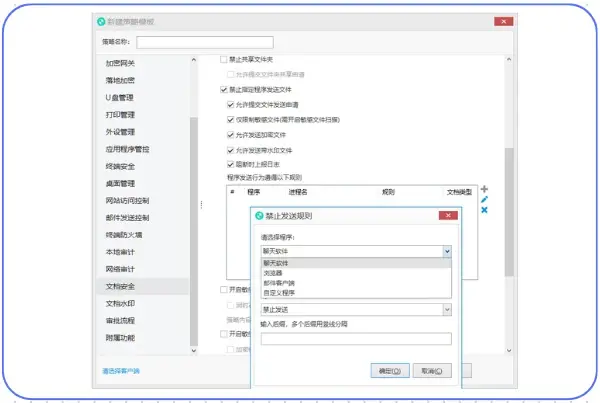Click the sidebar scrollbar thumb
This screenshot has height=403, width=600.
pyautogui.click(x=194, y=231)
